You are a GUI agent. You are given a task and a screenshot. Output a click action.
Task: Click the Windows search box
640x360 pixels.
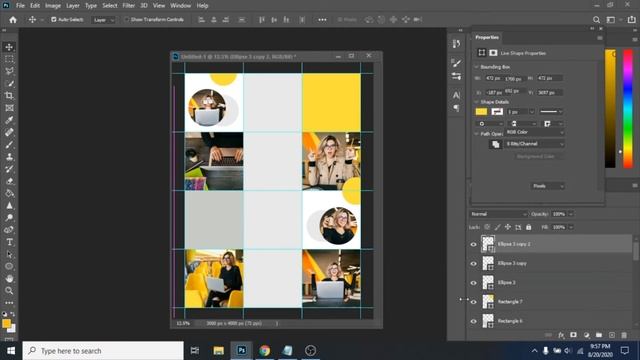[103, 351]
